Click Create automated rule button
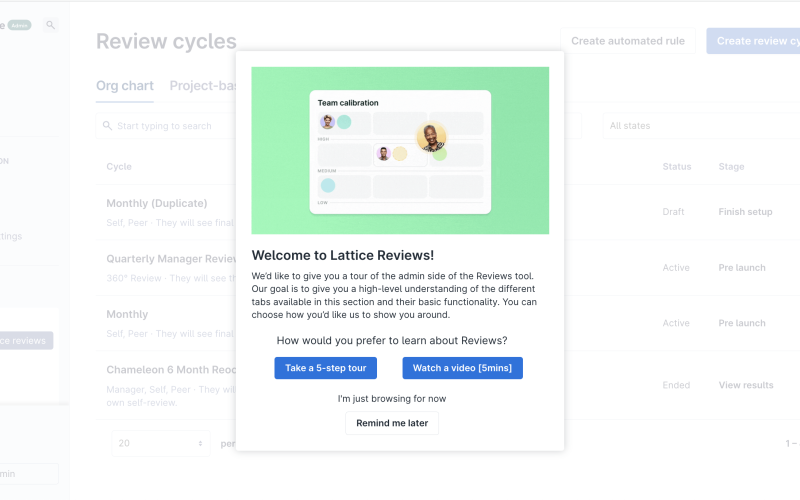The image size is (800, 500). (x=628, y=41)
